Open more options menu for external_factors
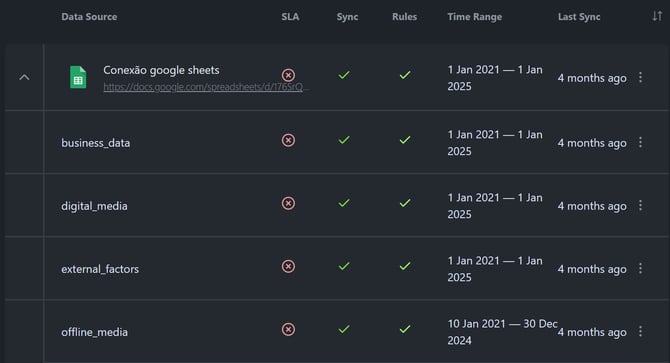 (640, 269)
